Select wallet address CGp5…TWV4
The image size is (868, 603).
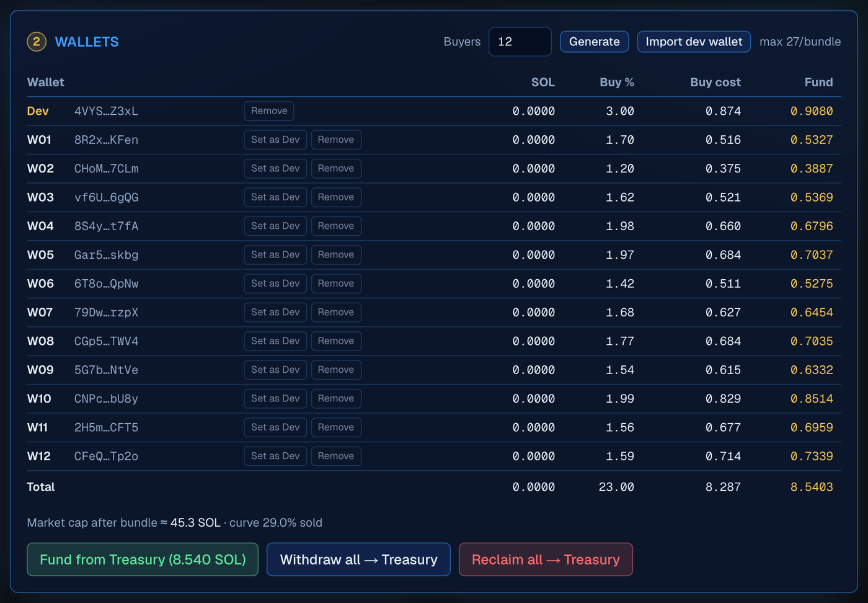coord(106,341)
